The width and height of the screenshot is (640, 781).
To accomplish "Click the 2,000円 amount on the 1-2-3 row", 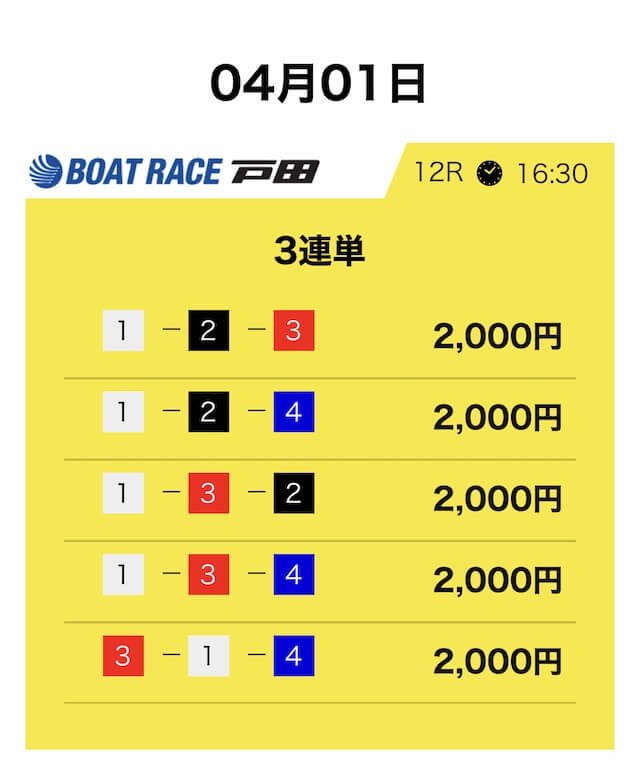I will click(497, 336).
